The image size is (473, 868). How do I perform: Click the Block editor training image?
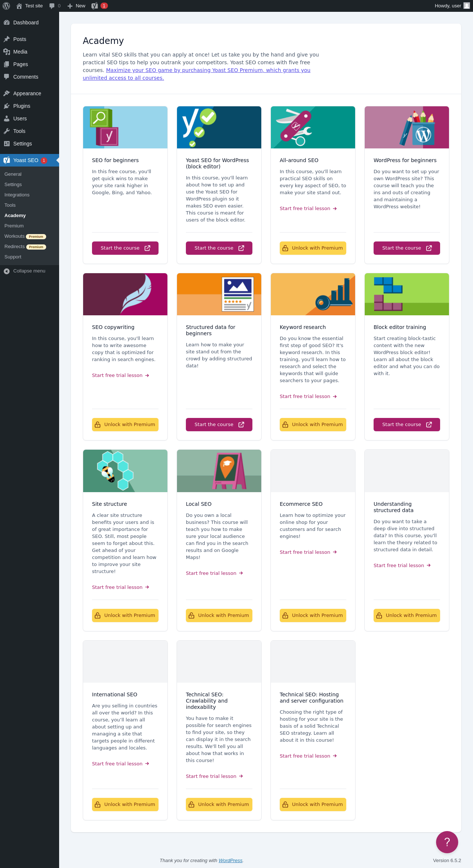407,294
